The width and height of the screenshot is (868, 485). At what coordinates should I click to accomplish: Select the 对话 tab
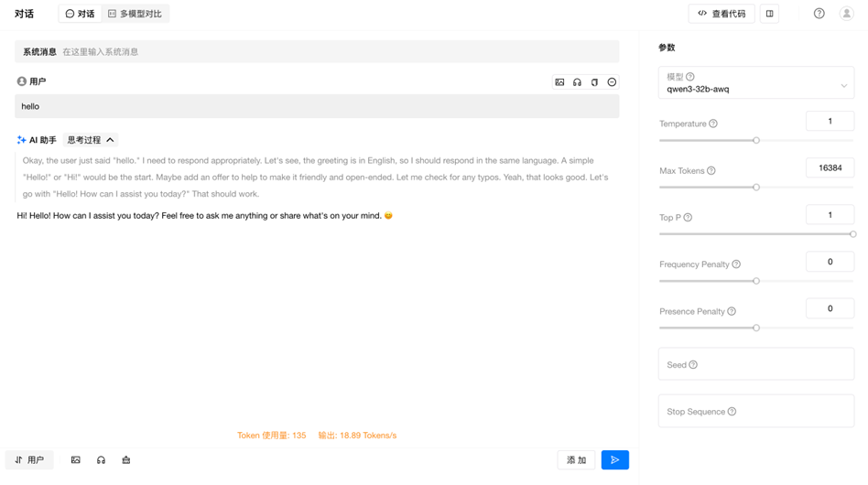(x=81, y=14)
